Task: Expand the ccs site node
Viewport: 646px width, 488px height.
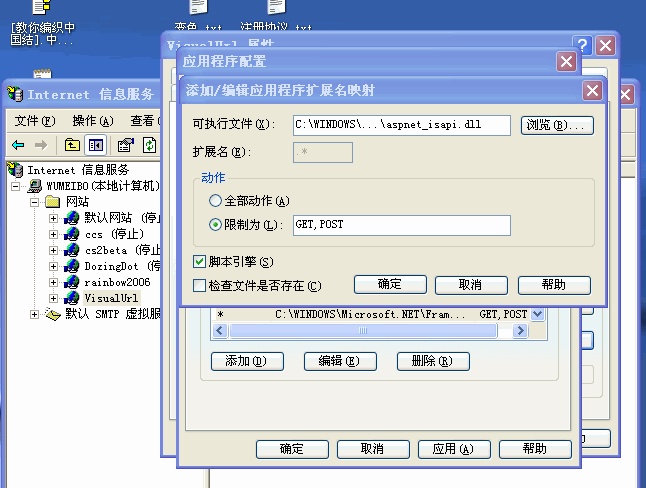Action: tap(53, 234)
